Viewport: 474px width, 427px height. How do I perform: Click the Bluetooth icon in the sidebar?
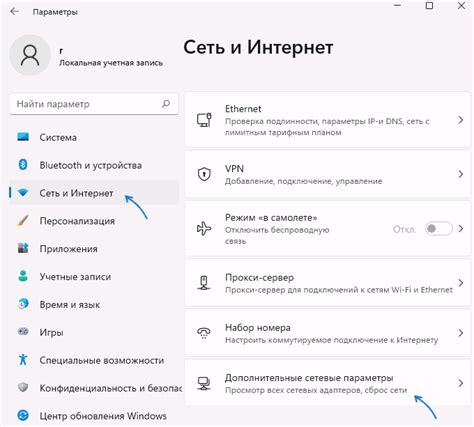point(23,165)
